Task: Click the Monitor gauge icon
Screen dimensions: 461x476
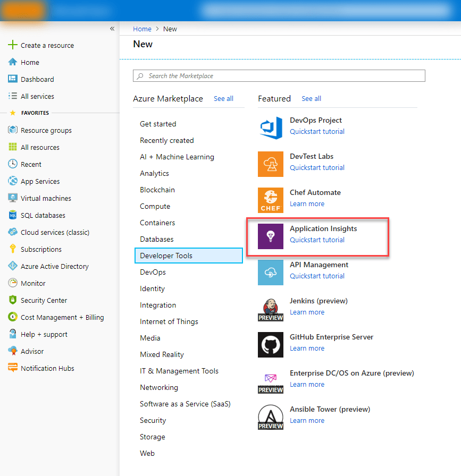Action: [x=12, y=283]
